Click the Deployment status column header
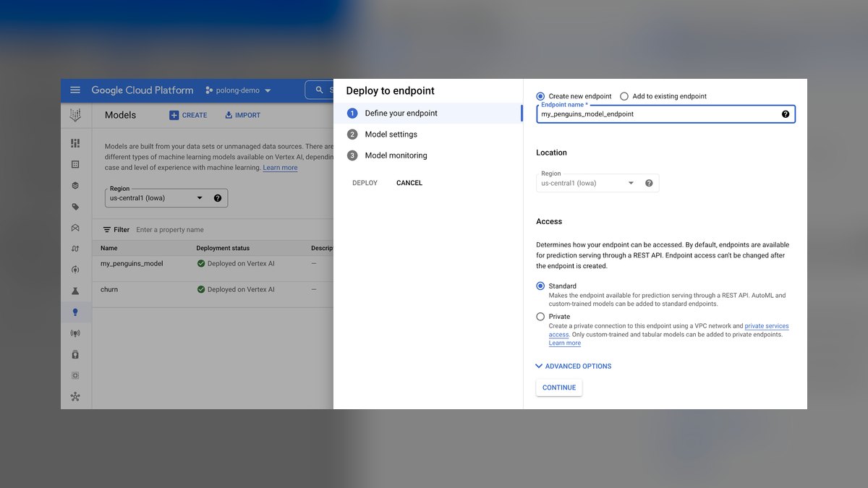 223,249
